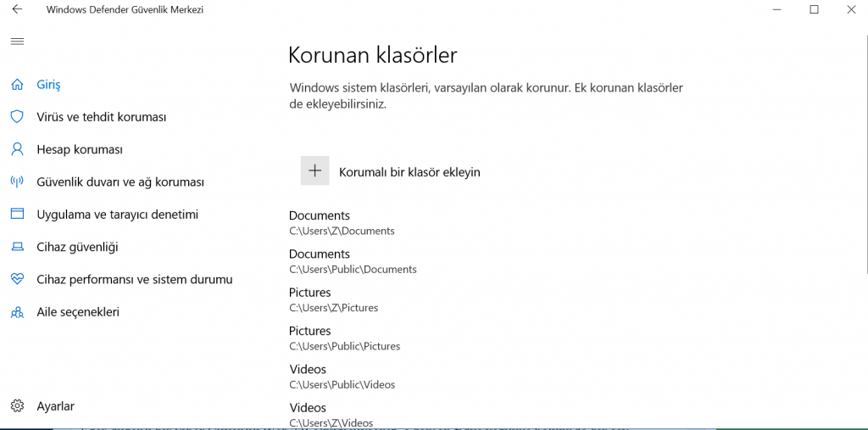Image resolution: width=868 pixels, height=430 pixels.
Task: Toggle the hamburger navigation menu
Action: coord(17,42)
